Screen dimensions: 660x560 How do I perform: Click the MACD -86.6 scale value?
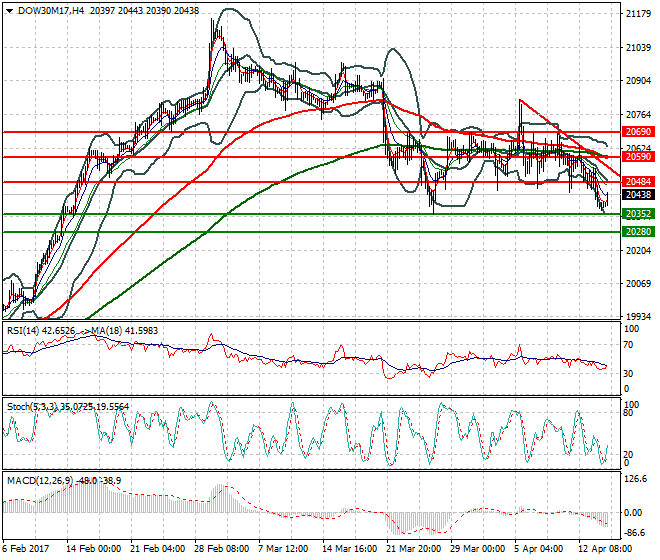pyautogui.click(x=636, y=533)
